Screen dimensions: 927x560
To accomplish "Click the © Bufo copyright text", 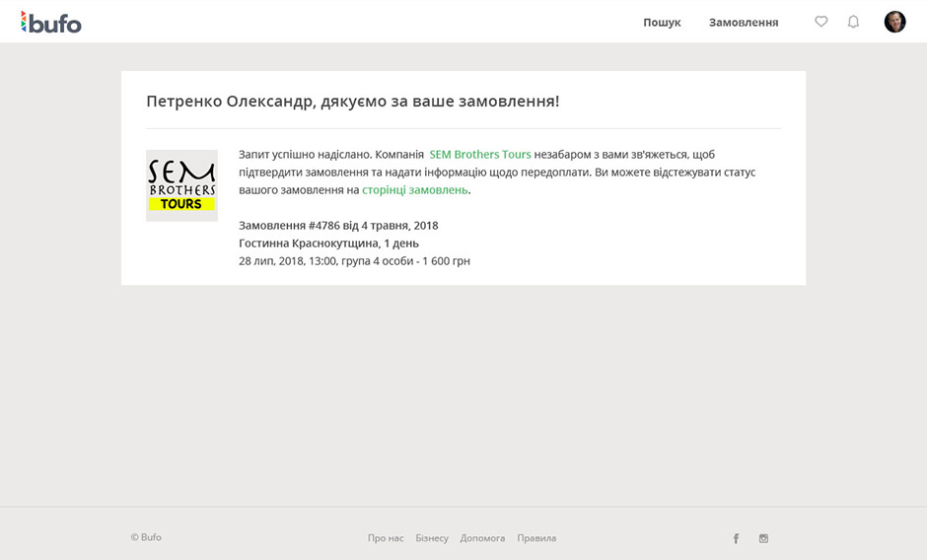I will [146, 537].
